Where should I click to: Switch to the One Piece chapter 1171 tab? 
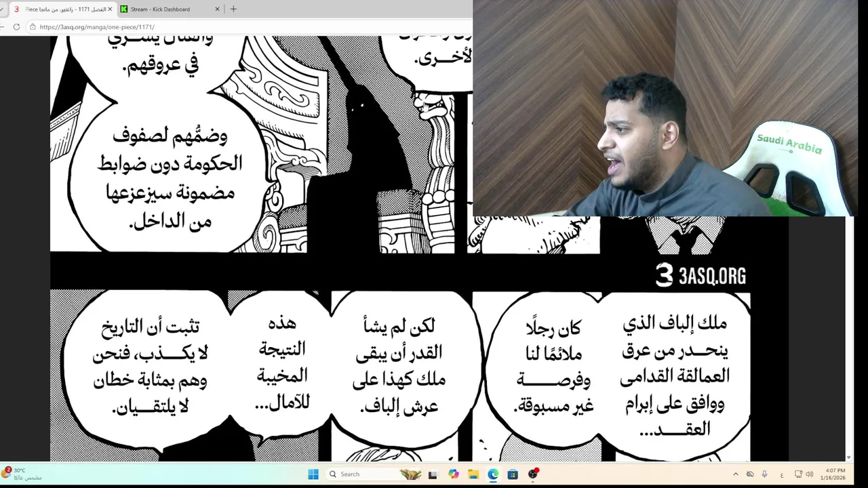pyautogui.click(x=62, y=9)
